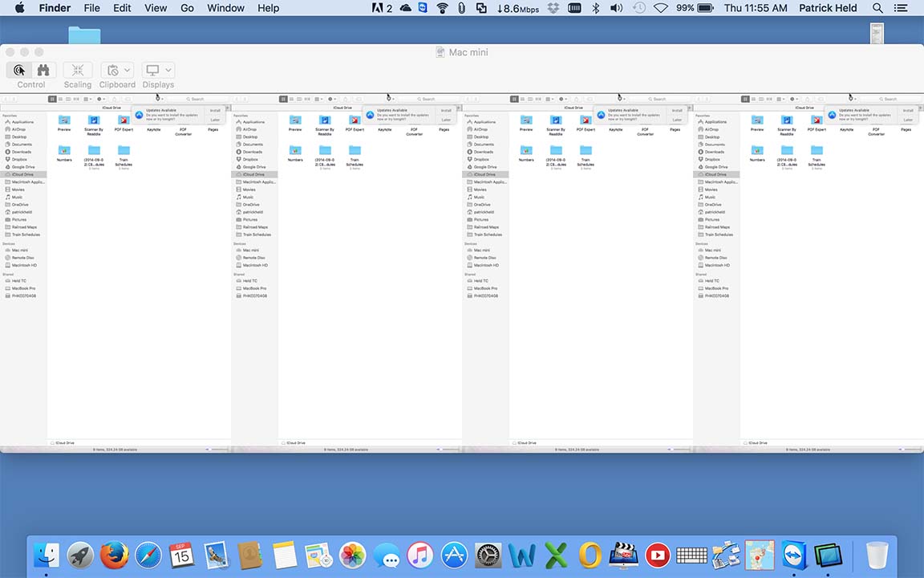Switch to Observe mode with binoculars icon
924x578 pixels.
(x=43, y=71)
